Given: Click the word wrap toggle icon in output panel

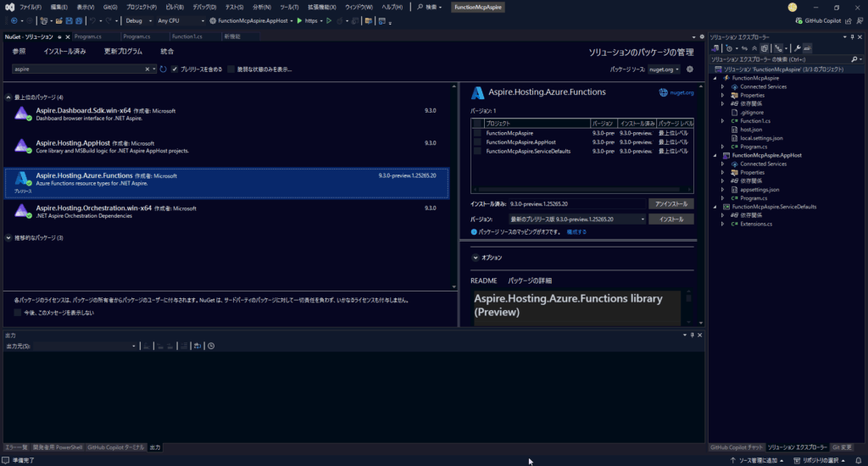Looking at the screenshot, I should click(x=197, y=346).
